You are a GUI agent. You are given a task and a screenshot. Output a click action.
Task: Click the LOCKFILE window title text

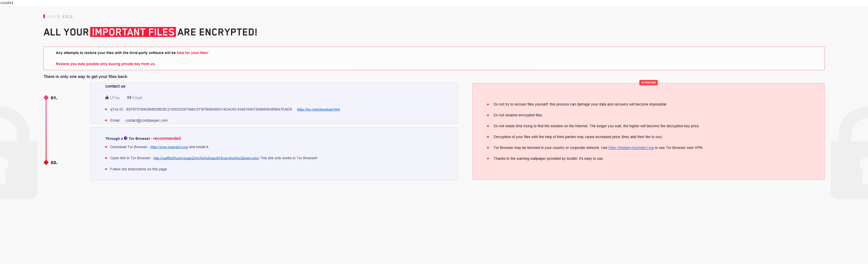7,3
